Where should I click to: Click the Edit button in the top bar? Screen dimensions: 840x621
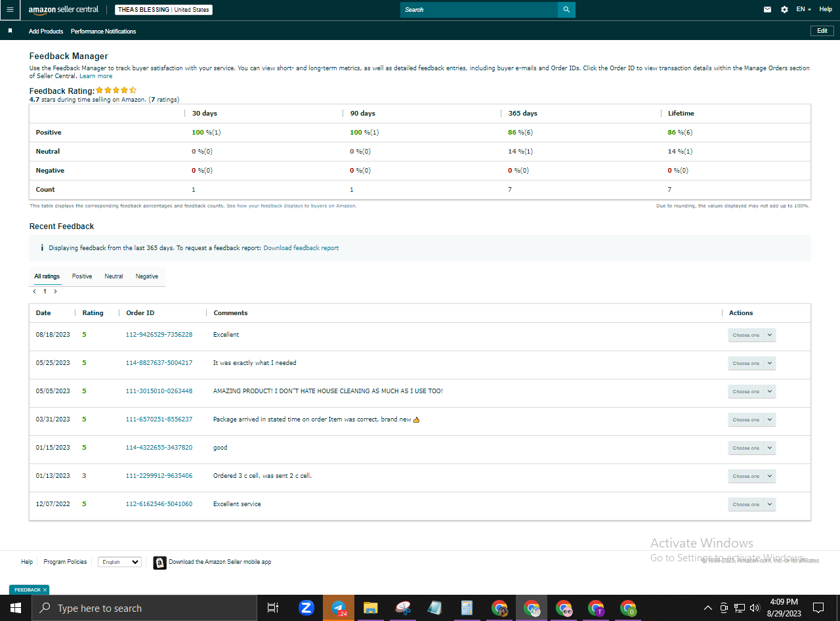point(822,31)
